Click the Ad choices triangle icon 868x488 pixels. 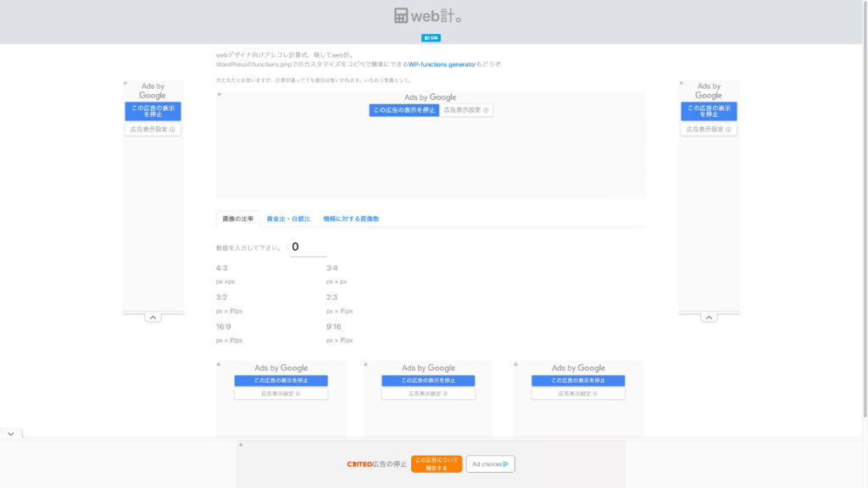[506, 464]
